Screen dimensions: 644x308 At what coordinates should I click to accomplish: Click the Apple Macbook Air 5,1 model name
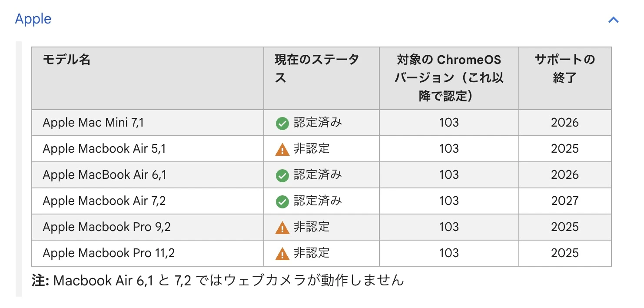[x=104, y=149]
